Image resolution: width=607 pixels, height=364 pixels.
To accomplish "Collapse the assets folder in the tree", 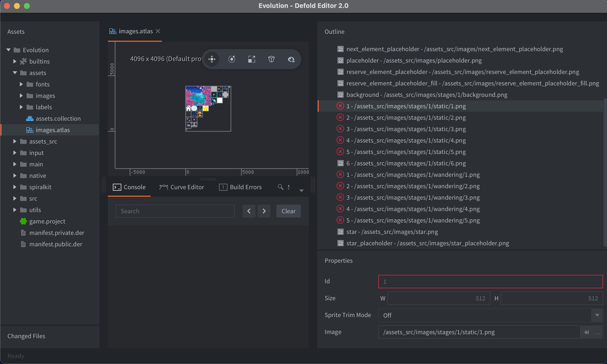I will click(15, 73).
